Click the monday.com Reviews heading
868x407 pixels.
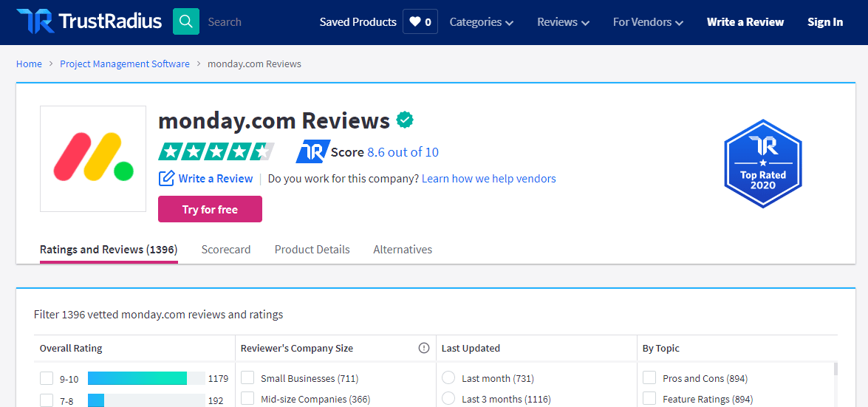click(274, 120)
